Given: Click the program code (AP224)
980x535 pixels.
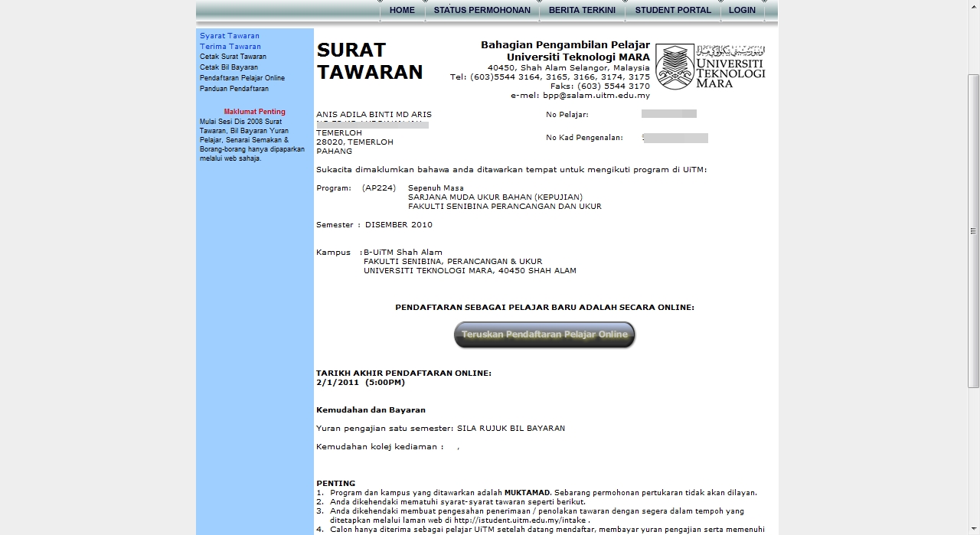Looking at the screenshot, I should tap(379, 188).
